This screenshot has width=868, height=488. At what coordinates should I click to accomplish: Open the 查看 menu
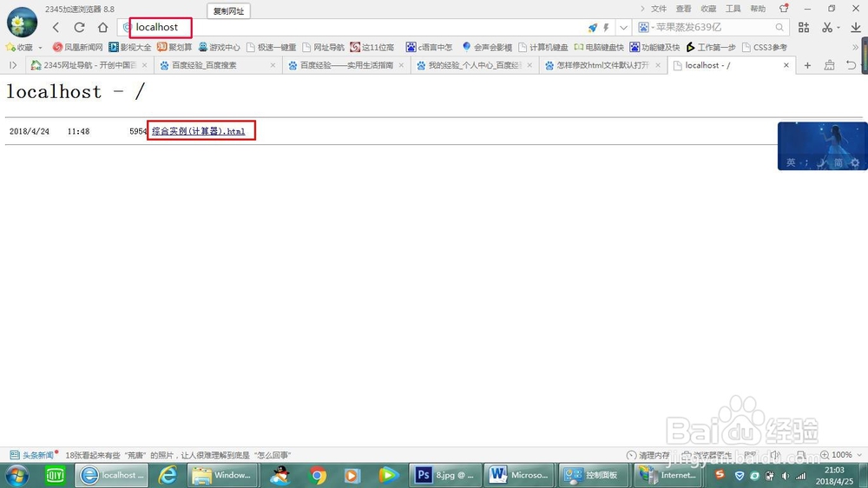pyautogui.click(x=684, y=9)
